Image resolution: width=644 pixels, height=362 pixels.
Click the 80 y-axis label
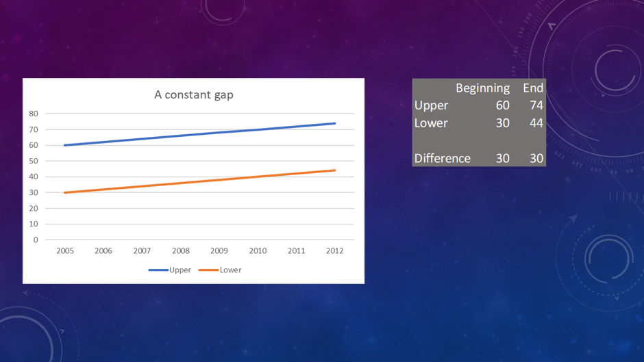tap(34, 114)
